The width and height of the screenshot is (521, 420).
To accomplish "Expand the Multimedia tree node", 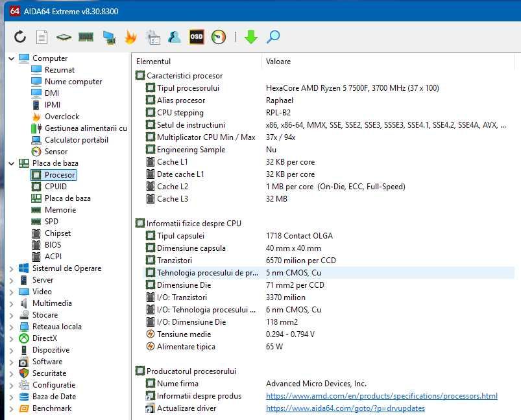I will click(x=11, y=303).
